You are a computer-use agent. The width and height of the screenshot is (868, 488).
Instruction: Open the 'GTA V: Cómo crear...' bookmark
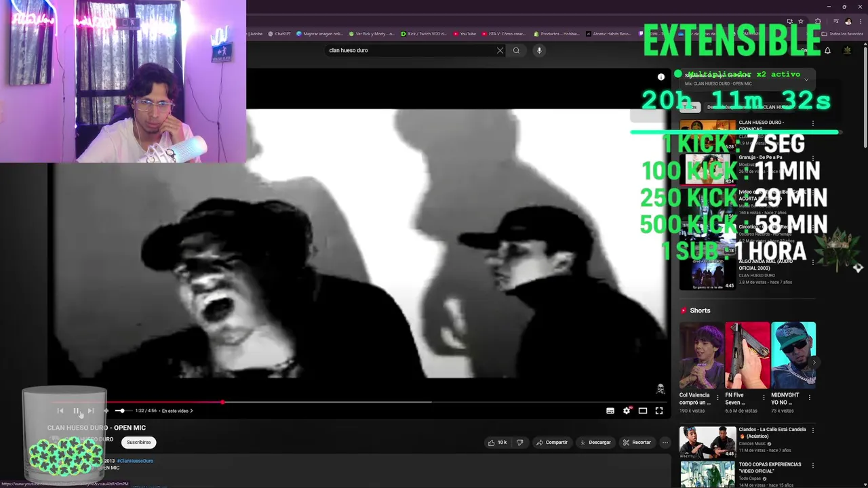504,33
